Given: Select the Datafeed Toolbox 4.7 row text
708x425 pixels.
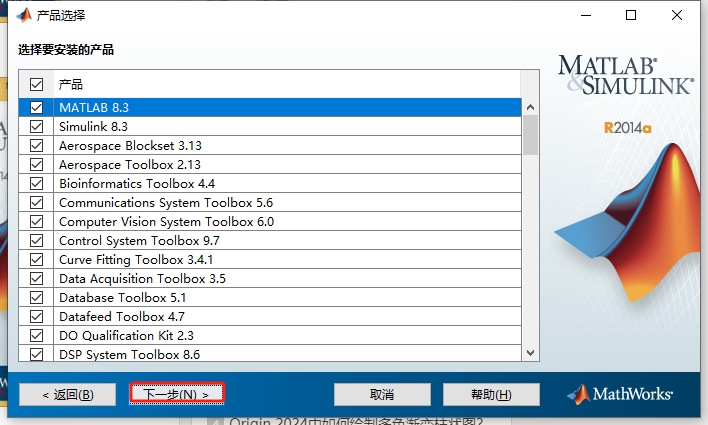Looking at the screenshot, I should click(122, 316).
